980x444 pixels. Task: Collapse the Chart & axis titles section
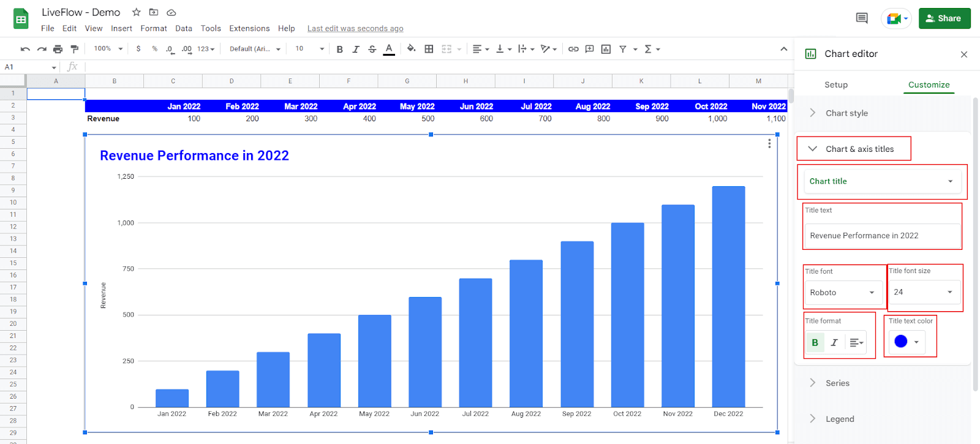[853, 149]
